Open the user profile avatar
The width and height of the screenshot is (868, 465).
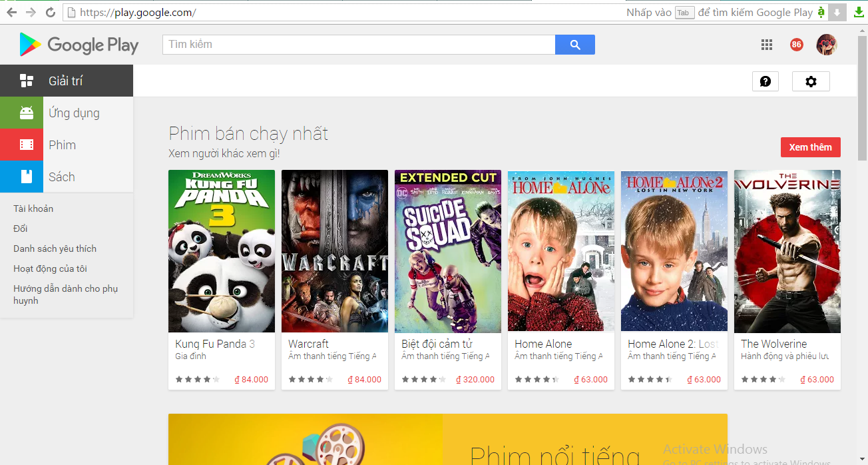point(827,45)
